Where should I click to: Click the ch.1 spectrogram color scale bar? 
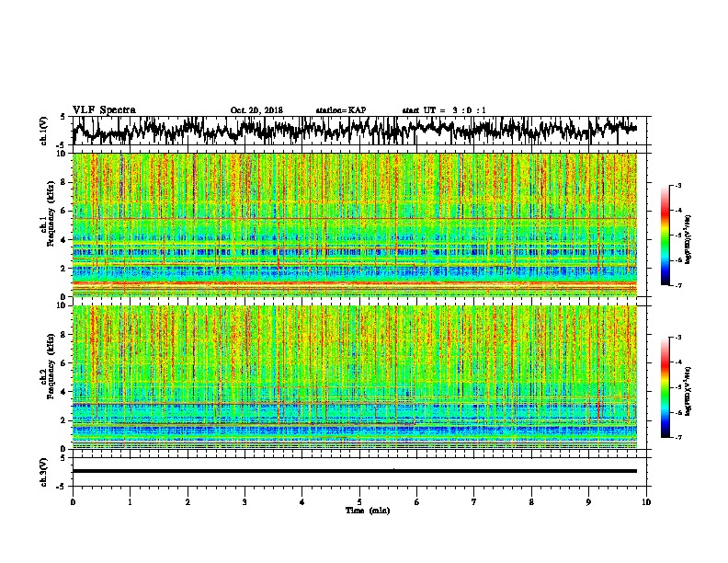click(x=665, y=236)
